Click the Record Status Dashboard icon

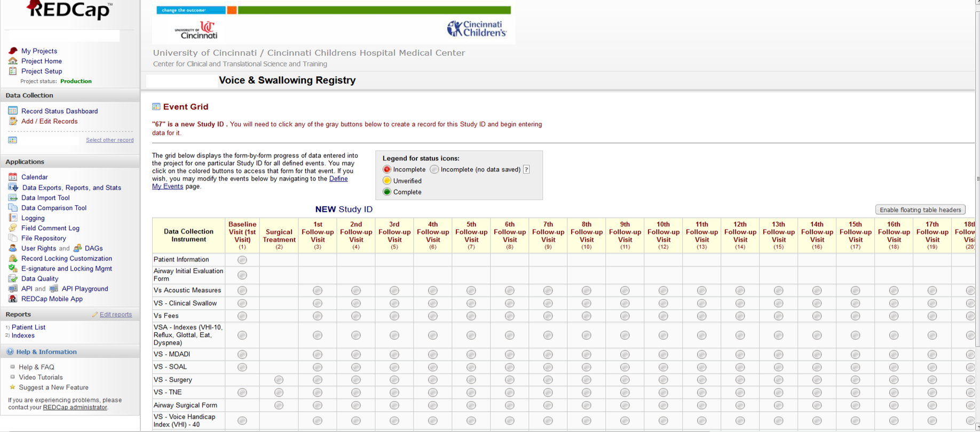pyautogui.click(x=13, y=111)
